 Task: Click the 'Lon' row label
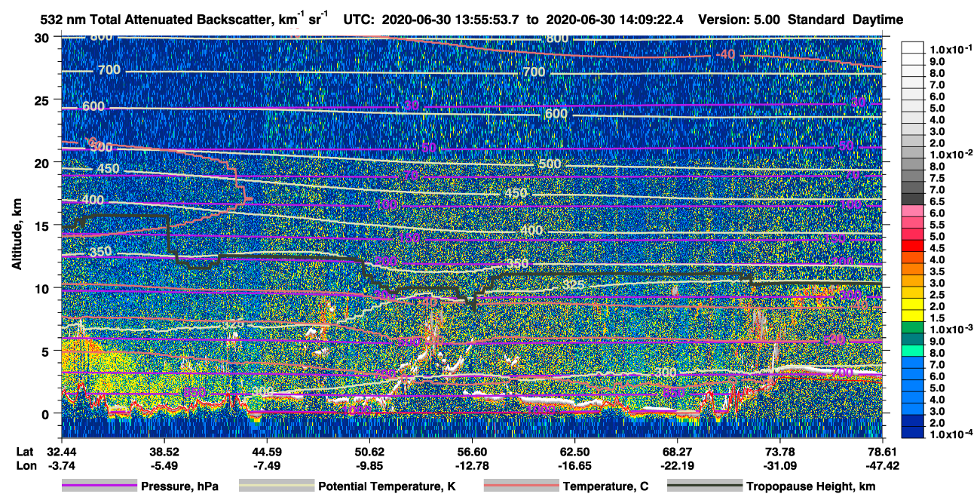[x=25, y=466]
